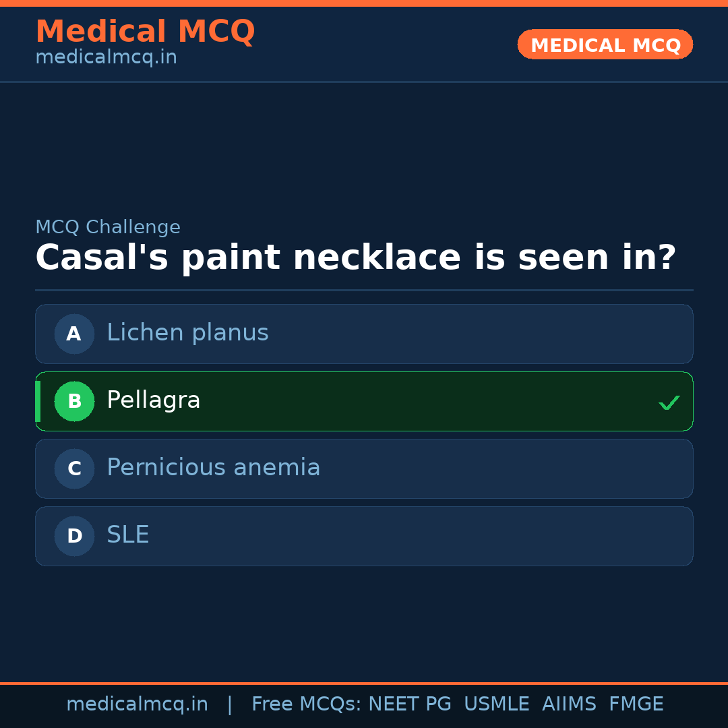
Task: Click the medicalmcq.in link under the logo
Action: coord(105,57)
